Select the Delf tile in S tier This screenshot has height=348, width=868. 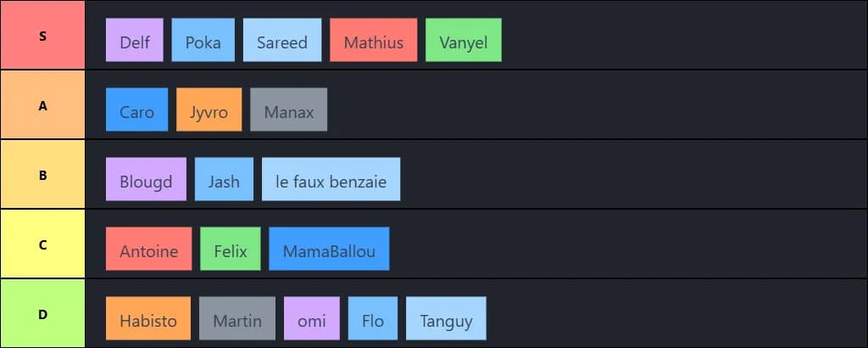point(135,40)
